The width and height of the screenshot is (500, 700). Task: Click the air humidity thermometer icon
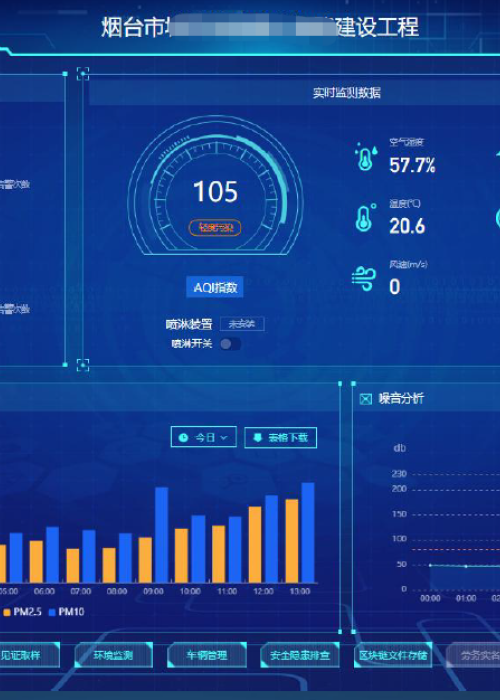tap(366, 157)
